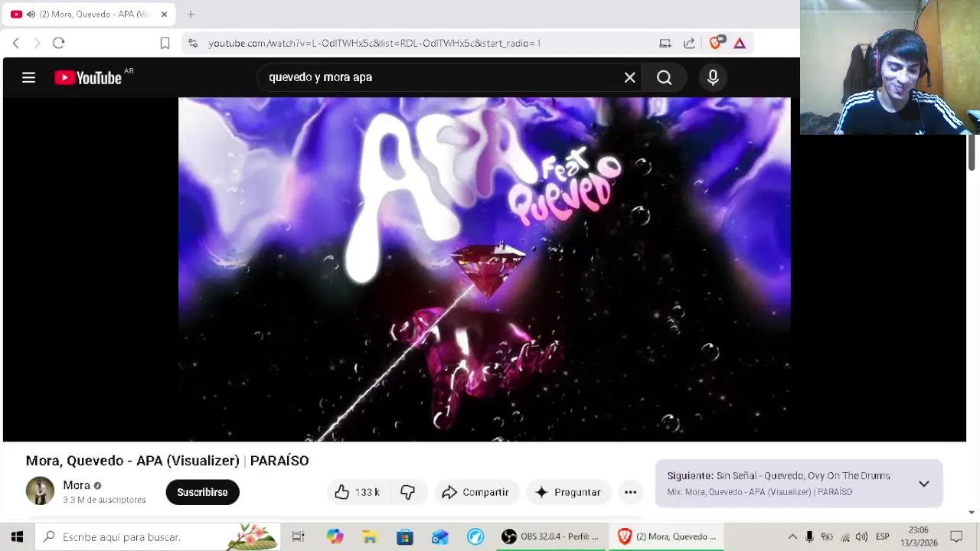This screenshot has width=980, height=551.
Task: Open the volume control in the tray
Action: pyautogui.click(x=862, y=536)
